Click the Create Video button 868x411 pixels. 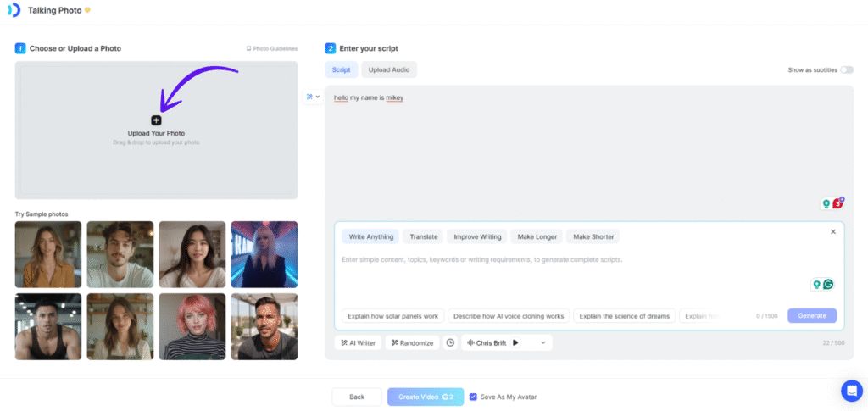[426, 397]
